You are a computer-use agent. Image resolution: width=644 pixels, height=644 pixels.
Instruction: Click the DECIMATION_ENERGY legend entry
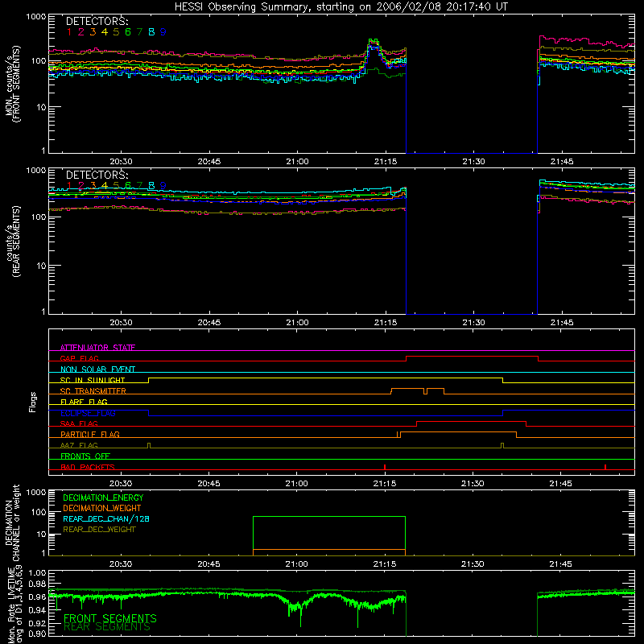pyautogui.click(x=103, y=497)
